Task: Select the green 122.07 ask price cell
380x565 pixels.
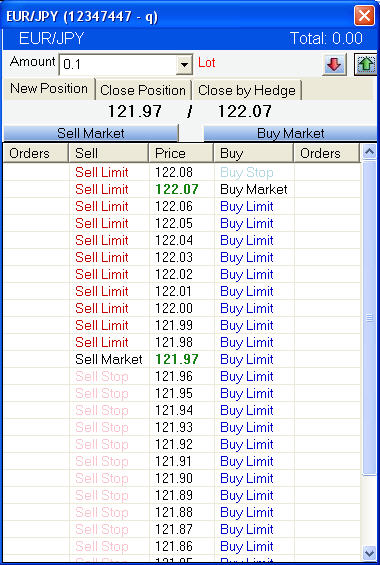Action: click(177, 189)
